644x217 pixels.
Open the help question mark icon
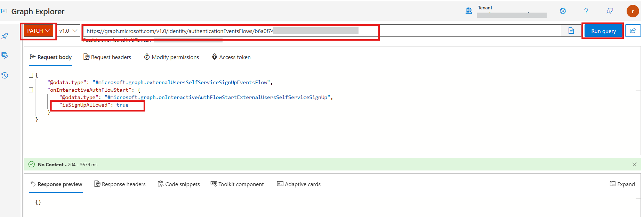click(x=586, y=11)
